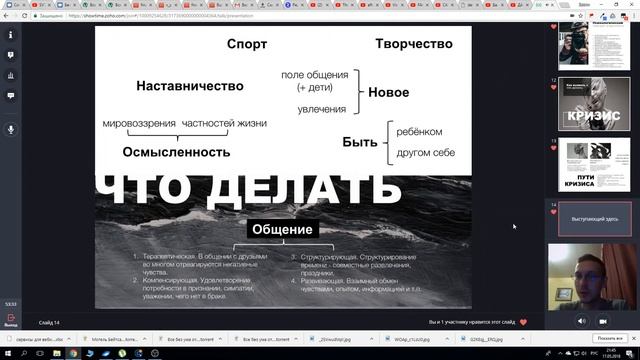
Task: Toggle the microphone in the left sidebar
Action: 11,130
